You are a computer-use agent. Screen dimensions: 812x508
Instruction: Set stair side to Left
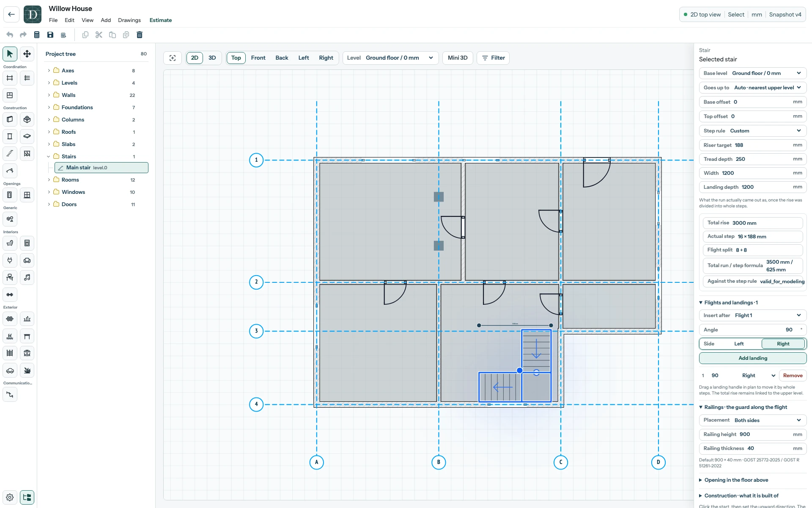tap(739, 344)
